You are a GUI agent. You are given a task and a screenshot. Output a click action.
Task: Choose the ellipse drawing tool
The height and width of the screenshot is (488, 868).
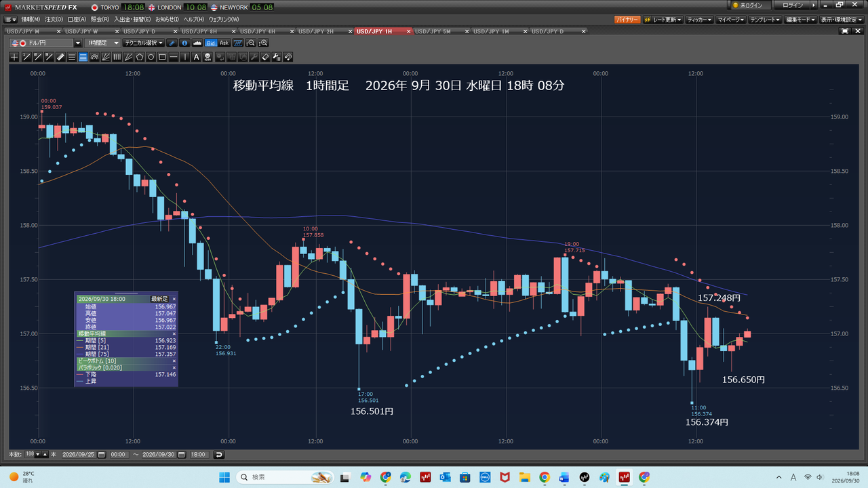151,57
